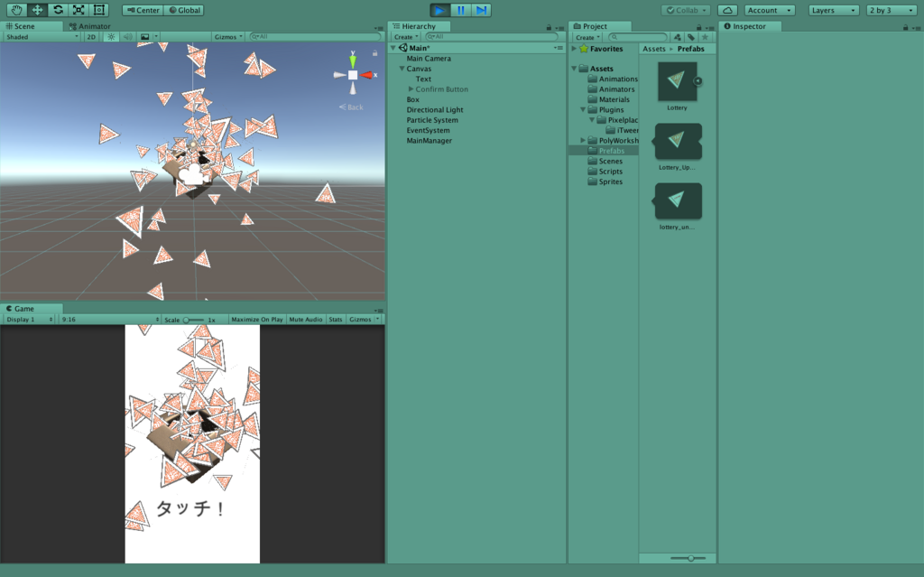
Task: Click the Project search field
Action: coord(638,37)
